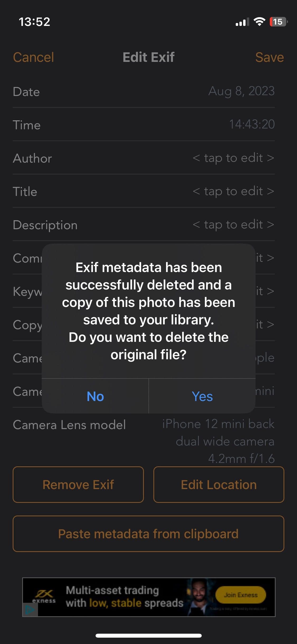Confirm deletion by tapping Yes

(x=202, y=396)
